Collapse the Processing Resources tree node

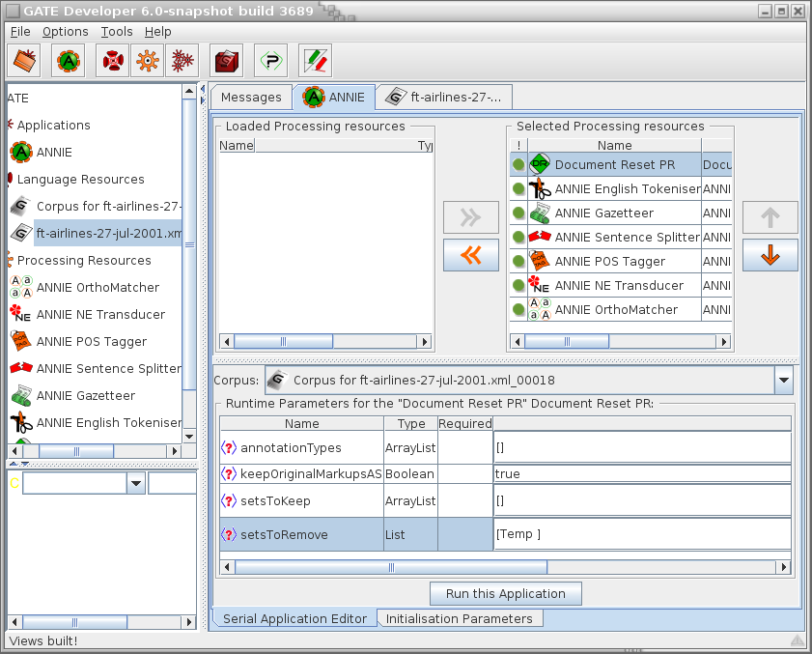10,260
